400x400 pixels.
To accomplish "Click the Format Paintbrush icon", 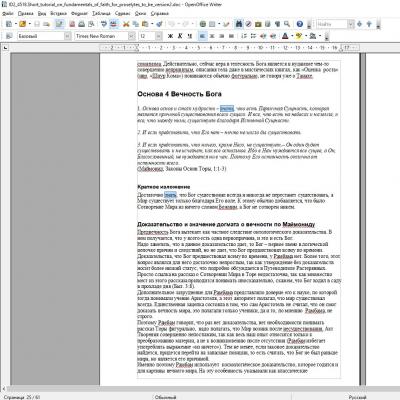I will [x=159, y=24].
